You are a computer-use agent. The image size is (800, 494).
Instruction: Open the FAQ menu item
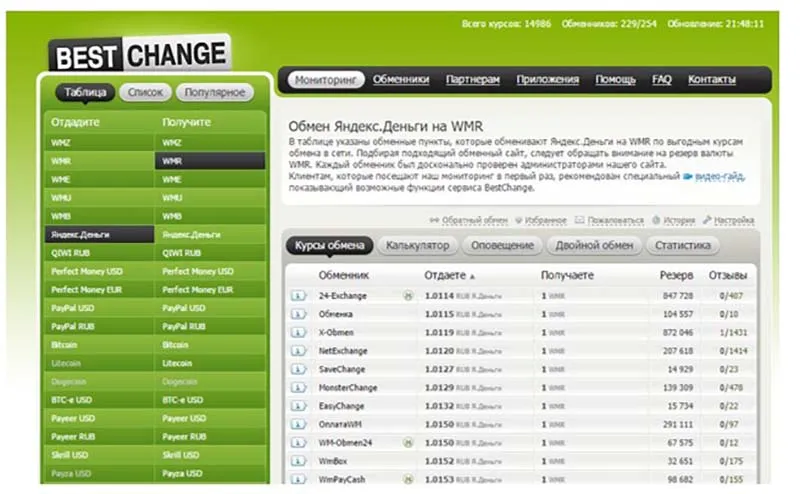pyautogui.click(x=662, y=80)
